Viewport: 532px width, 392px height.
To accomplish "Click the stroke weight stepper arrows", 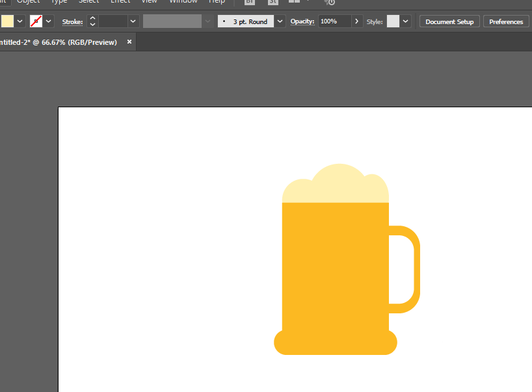I will coord(92,21).
